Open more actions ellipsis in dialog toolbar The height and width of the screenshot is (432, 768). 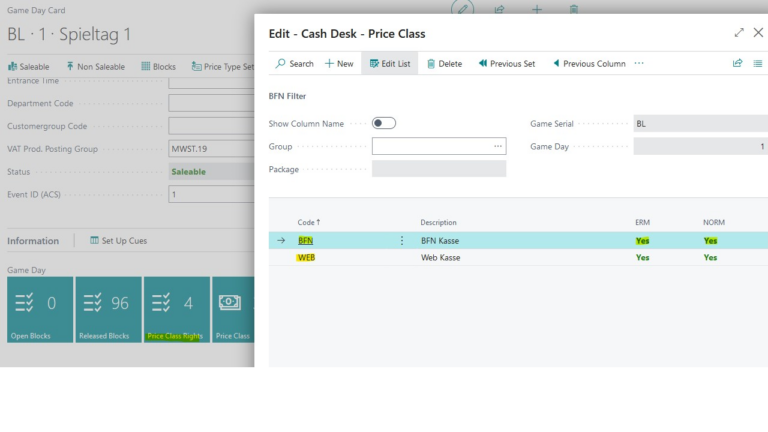639,63
